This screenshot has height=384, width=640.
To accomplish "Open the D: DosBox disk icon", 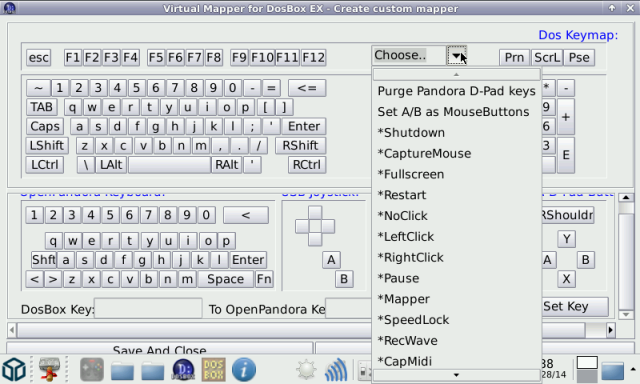I will point(183,370).
